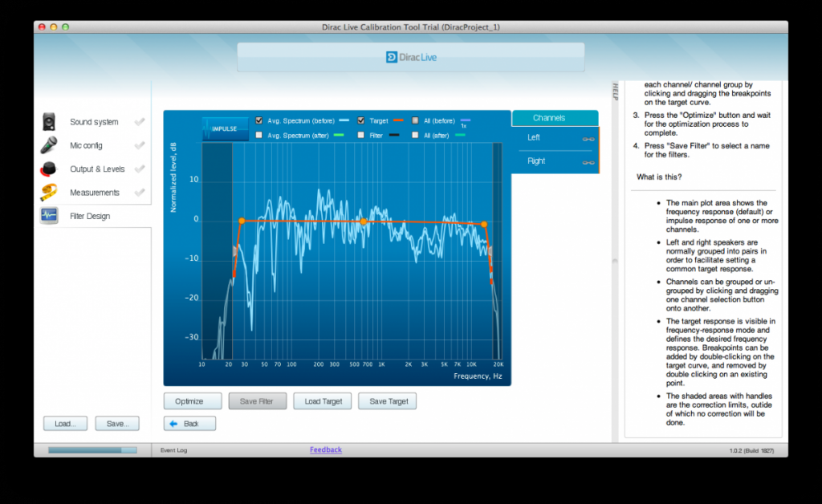Click the Back arrow icon

tap(173, 423)
